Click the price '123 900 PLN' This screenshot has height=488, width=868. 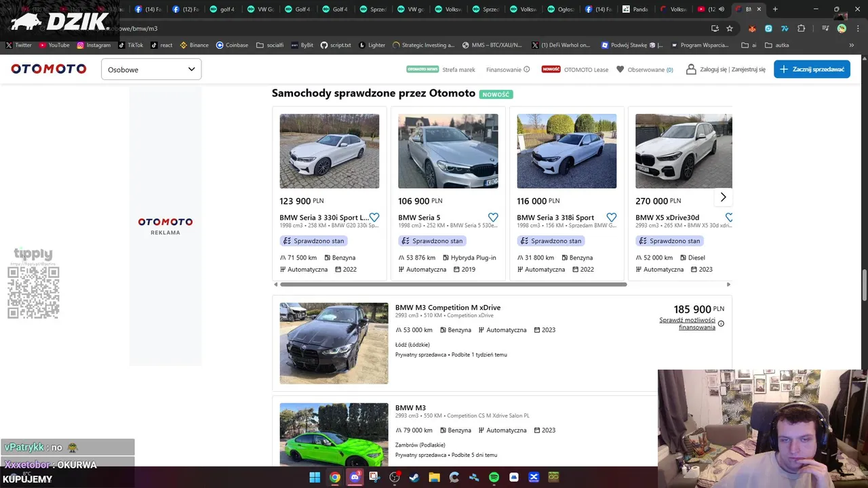[x=302, y=201]
